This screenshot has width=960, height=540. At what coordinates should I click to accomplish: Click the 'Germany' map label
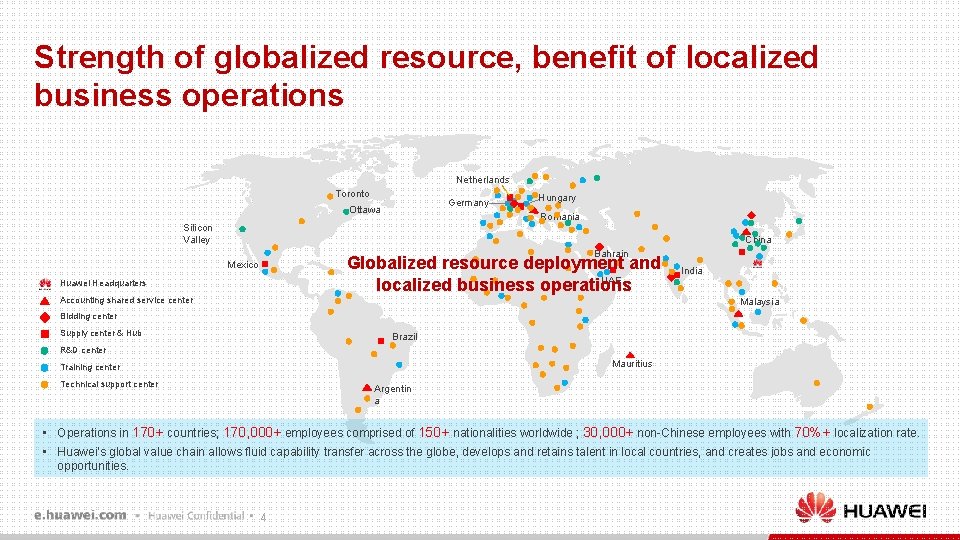[468, 203]
